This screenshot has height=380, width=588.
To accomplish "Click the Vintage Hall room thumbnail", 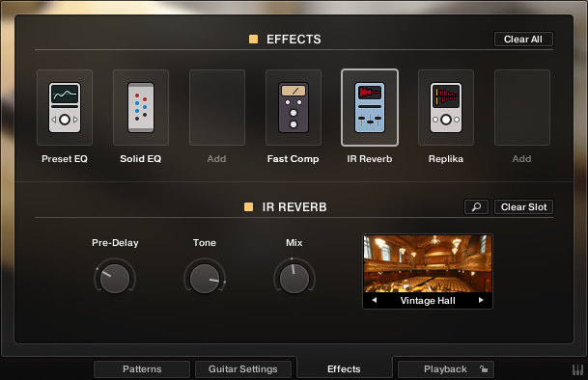I will (428, 264).
